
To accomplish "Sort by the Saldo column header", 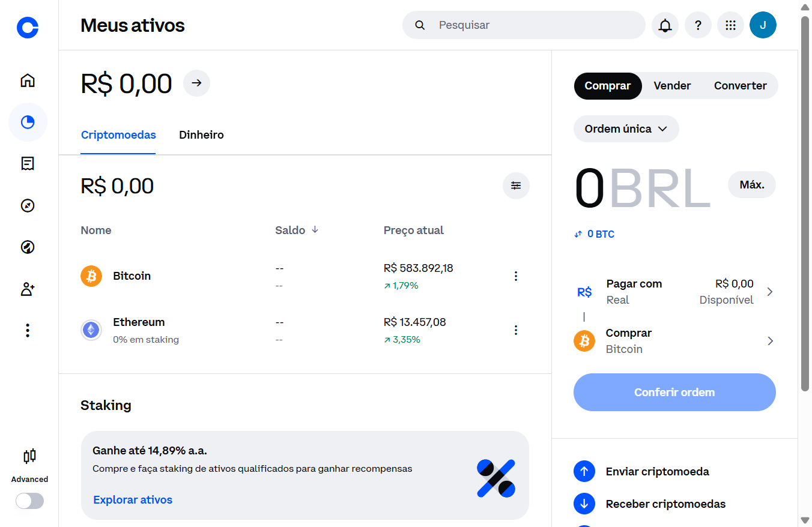I will point(297,230).
